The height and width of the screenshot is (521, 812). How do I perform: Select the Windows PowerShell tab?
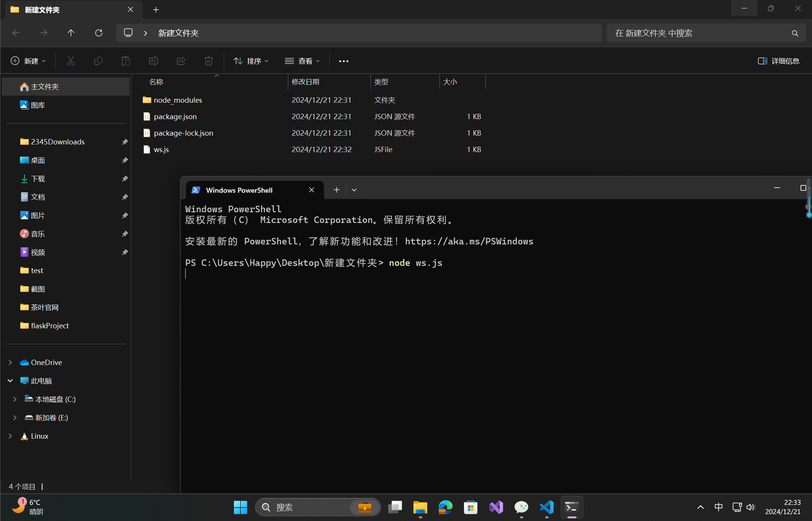coord(239,190)
